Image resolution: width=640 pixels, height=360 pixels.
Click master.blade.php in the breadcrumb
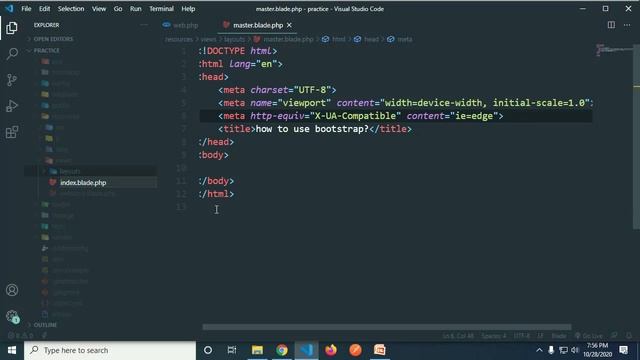pyautogui.click(x=288, y=39)
